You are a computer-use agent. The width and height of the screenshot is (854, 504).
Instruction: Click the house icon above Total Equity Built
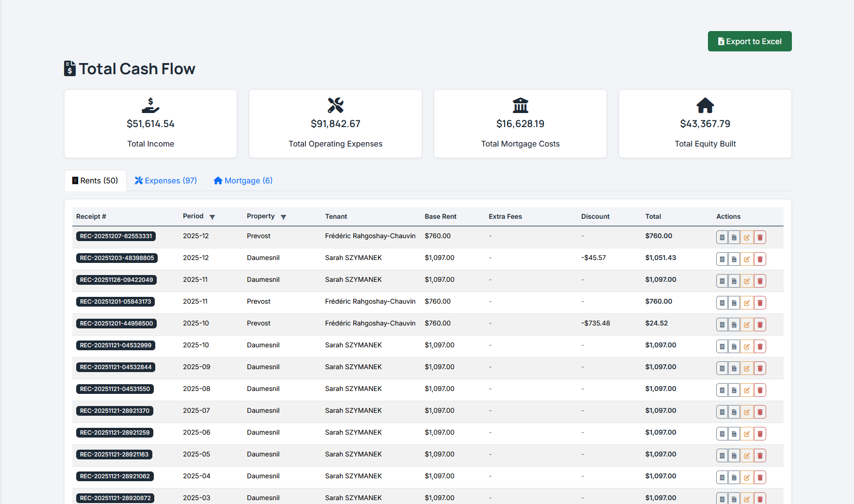[705, 106]
